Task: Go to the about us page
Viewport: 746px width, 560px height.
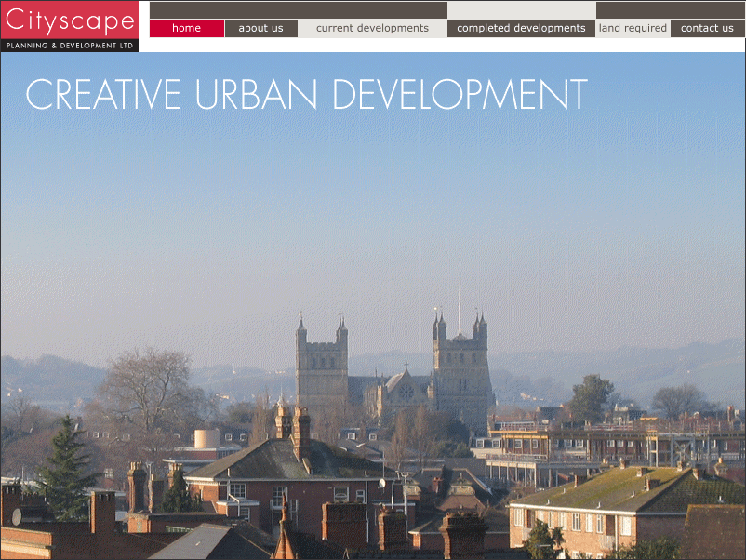Action: pos(260,28)
